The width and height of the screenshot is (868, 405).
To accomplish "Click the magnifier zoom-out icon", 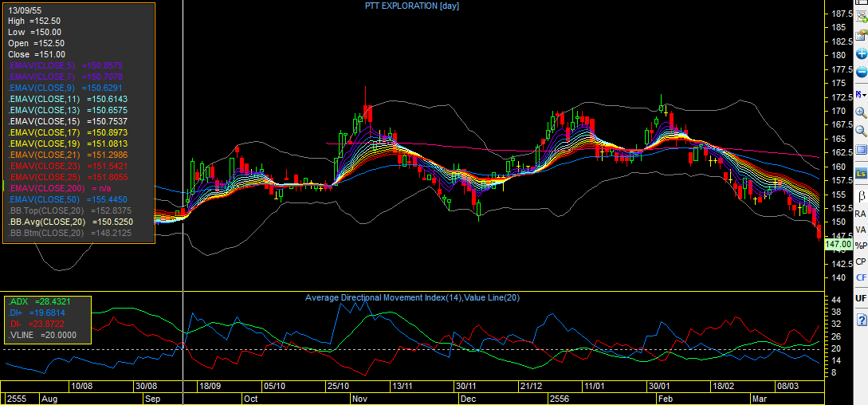I will [x=862, y=131].
